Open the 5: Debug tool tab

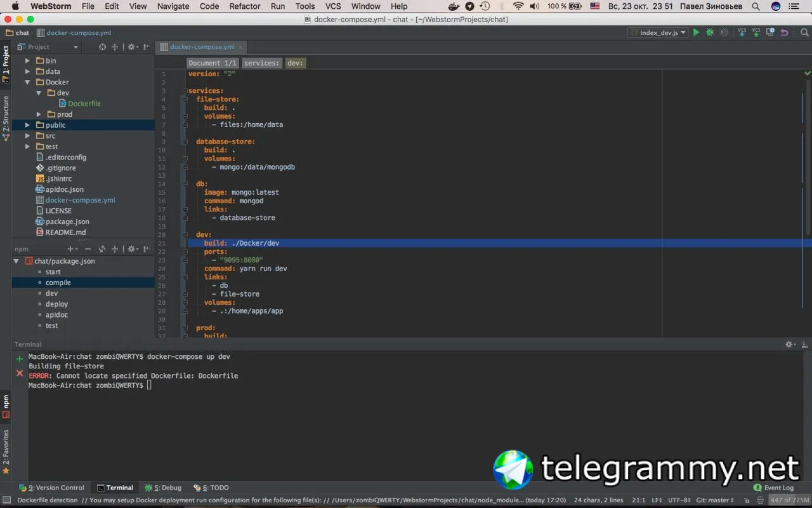click(163, 488)
